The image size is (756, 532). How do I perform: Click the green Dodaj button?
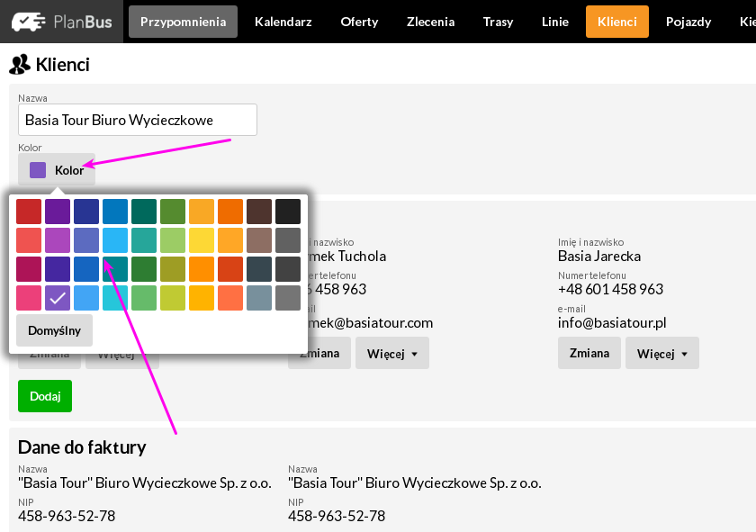tap(45, 396)
